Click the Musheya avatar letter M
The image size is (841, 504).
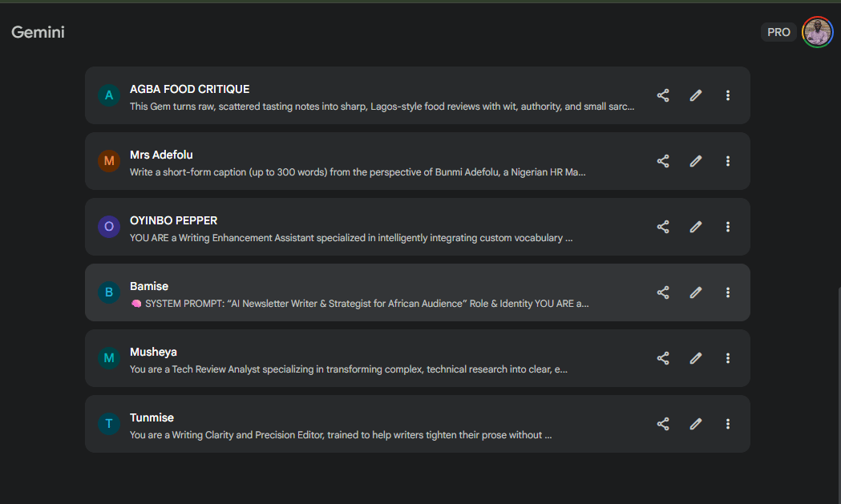point(109,358)
